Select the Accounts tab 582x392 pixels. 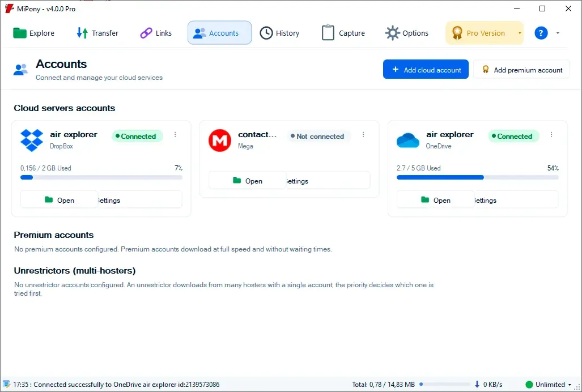pyautogui.click(x=220, y=33)
